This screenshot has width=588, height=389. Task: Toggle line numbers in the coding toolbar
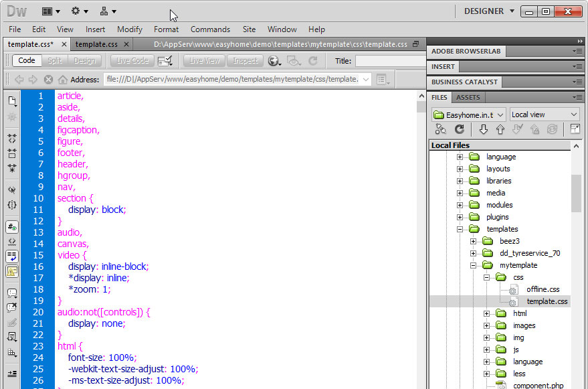click(12, 228)
